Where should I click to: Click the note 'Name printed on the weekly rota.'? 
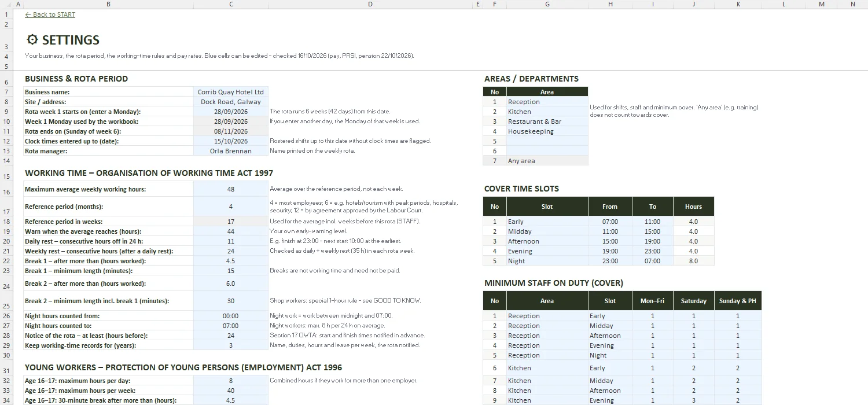[x=312, y=151]
